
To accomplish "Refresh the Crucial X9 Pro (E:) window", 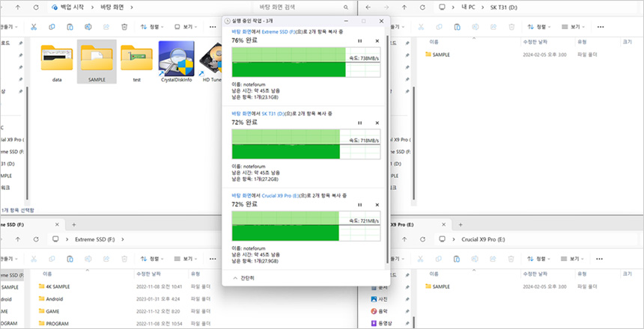I will (422, 239).
